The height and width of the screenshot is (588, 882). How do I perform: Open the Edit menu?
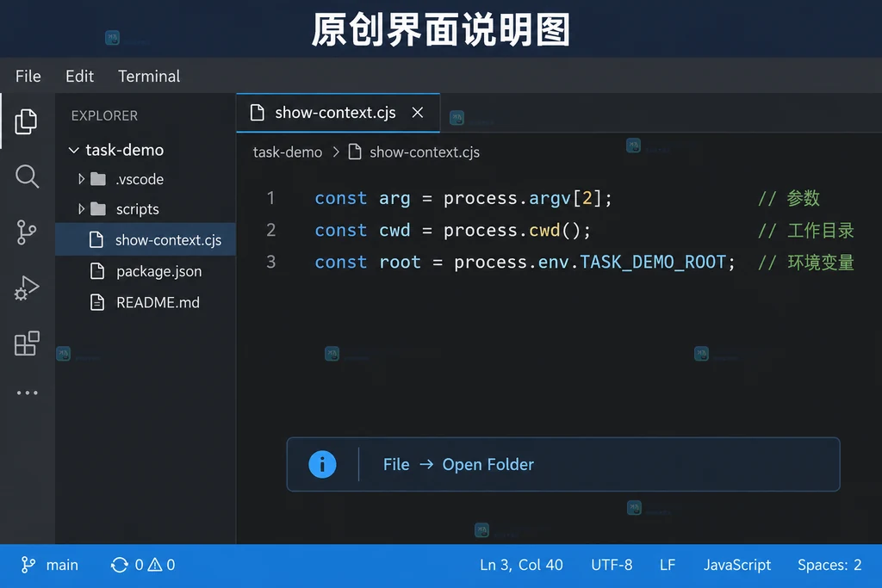point(79,76)
